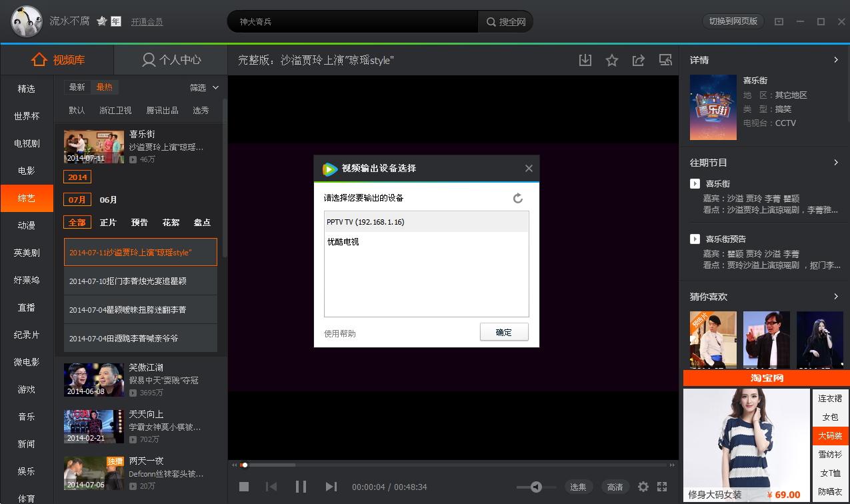Click the download video icon
Viewport: 850px width, 504px height.
(585, 60)
